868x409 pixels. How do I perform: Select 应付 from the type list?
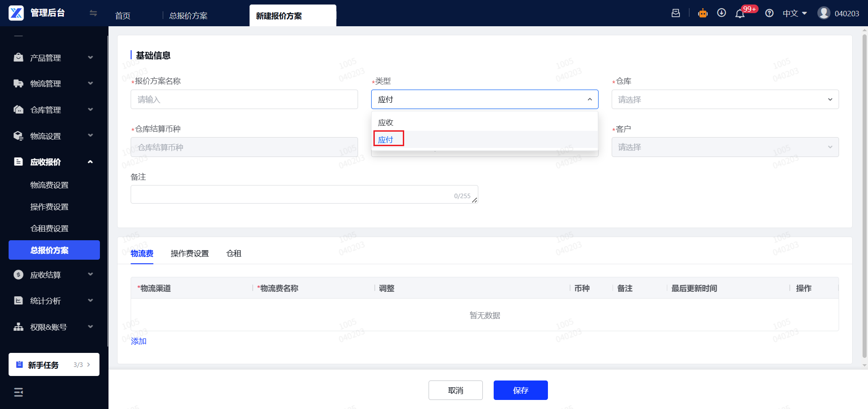tap(485, 139)
